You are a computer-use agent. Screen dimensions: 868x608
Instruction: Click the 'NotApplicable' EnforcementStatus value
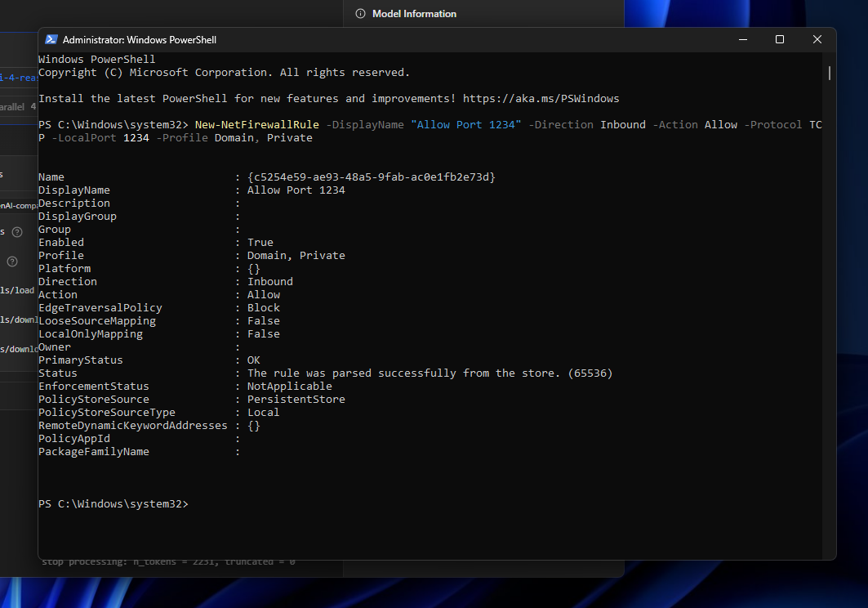(x=290, y=387)
